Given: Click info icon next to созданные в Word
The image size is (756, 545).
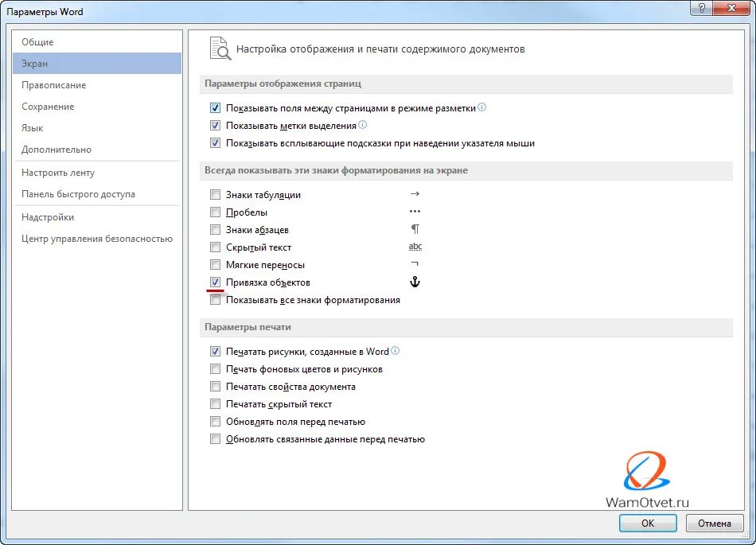Looking at the screenshot, I should [x=396, y=350].
